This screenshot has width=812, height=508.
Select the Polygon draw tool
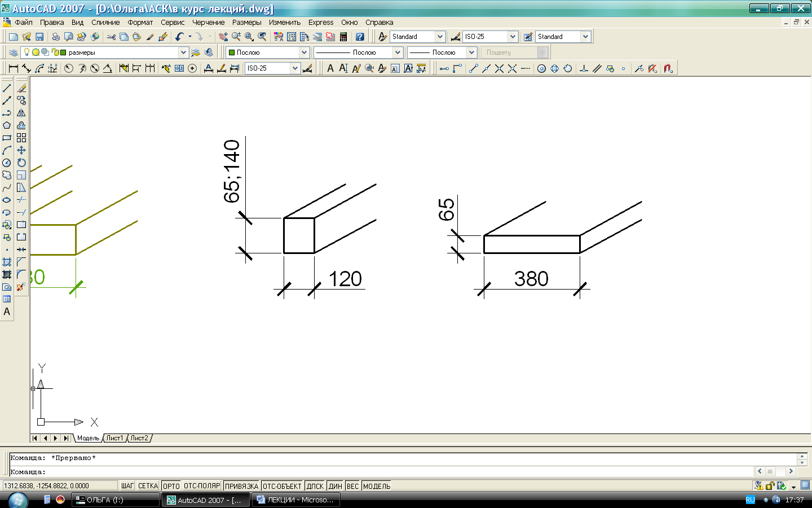tap(7, 125)
